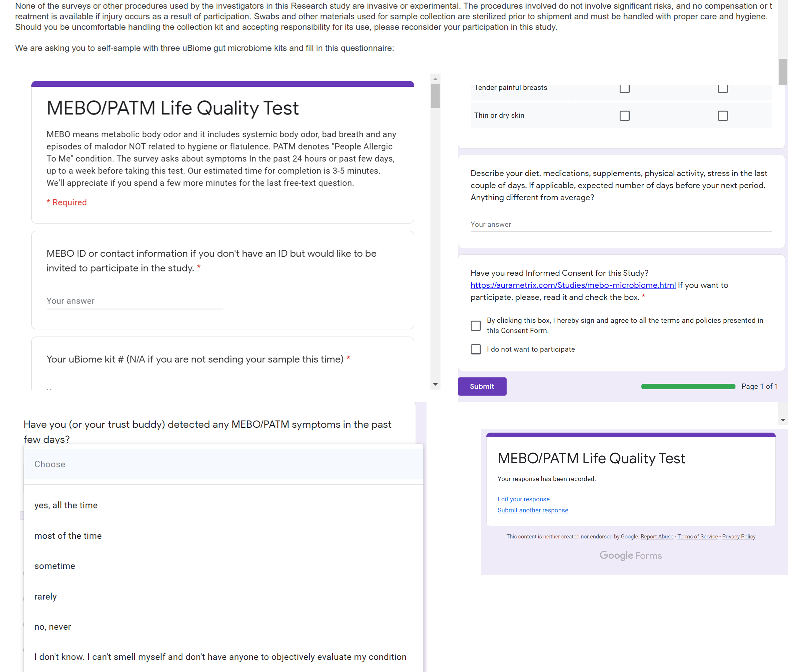Select 'rarely' option
Viewport: 789px width, 672px height.
click(223, 596)
